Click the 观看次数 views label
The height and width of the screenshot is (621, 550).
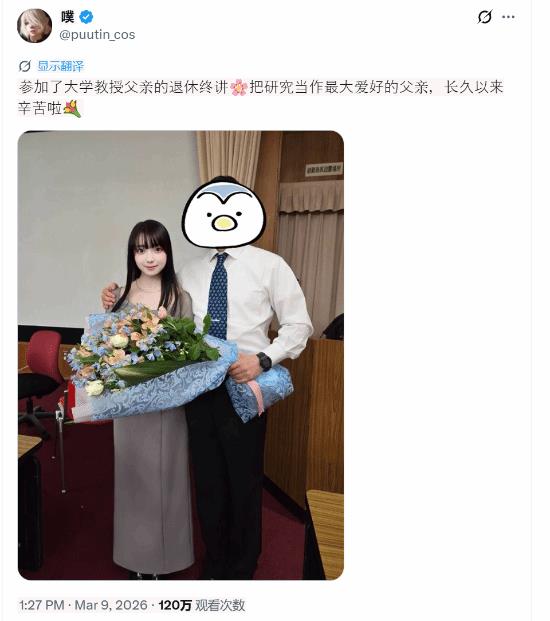pos(220,605)
